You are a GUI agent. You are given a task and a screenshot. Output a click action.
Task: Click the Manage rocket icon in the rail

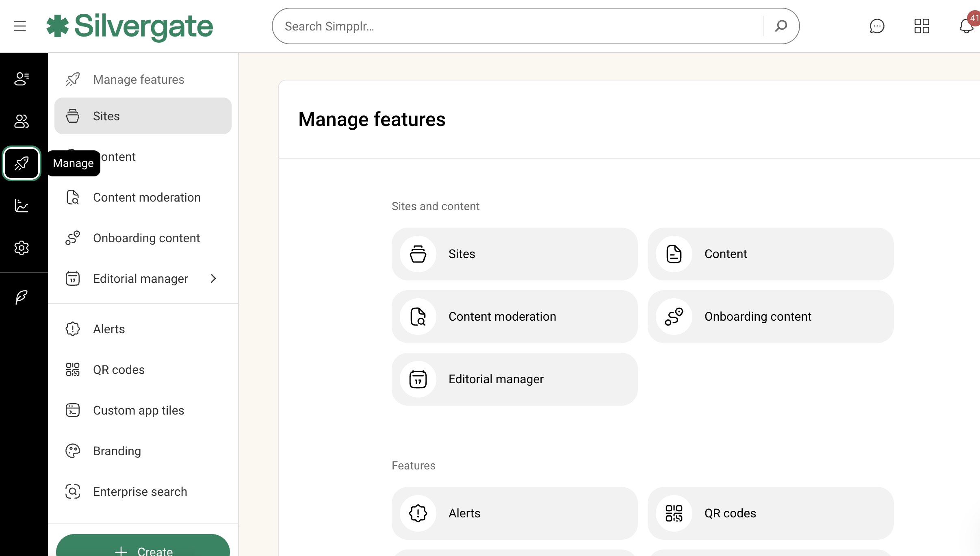pos(22,163)
